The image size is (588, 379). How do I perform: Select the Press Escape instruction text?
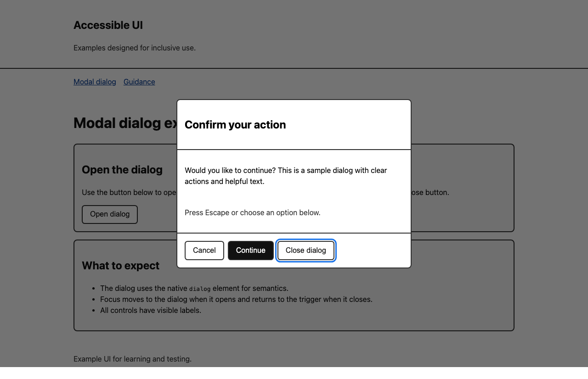(x=252, y=212)
